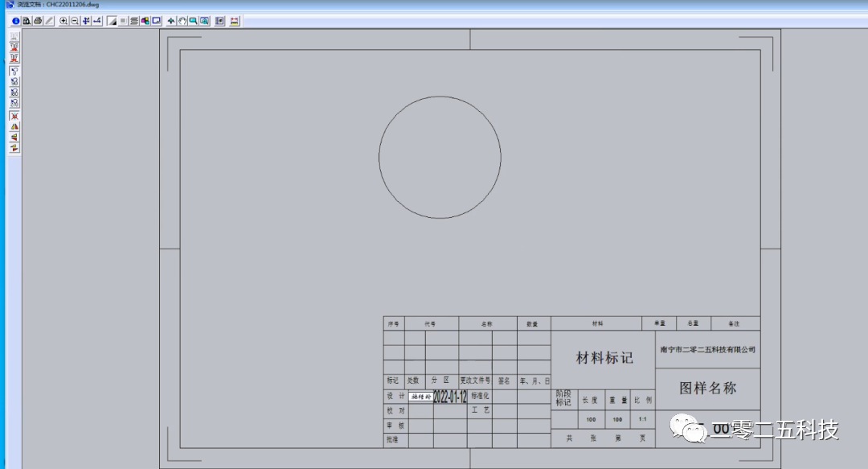Rotate the view 180 degrees
Screen dimensions: 868x469
pyautogui.click(x=14, y=92)
